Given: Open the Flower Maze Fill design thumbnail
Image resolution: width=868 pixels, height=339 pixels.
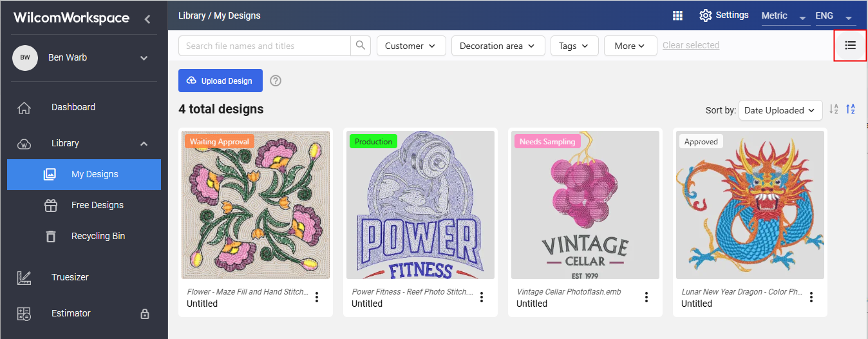Looking at the screenshot, I should point(256,205).
